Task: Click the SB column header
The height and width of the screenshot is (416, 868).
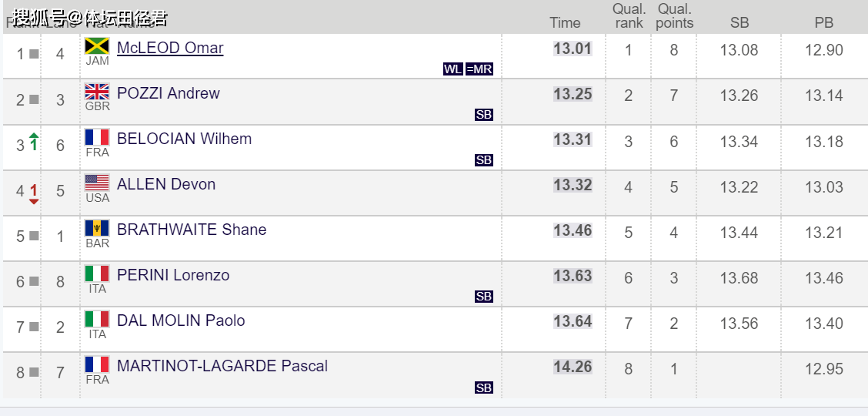Action: 739,23
